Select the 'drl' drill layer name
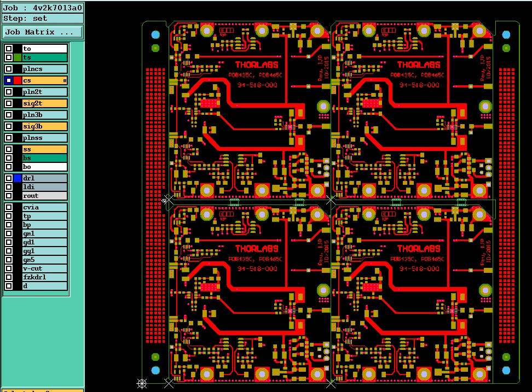This screenshot has height=392, width=532. click(x=44, y=178)
